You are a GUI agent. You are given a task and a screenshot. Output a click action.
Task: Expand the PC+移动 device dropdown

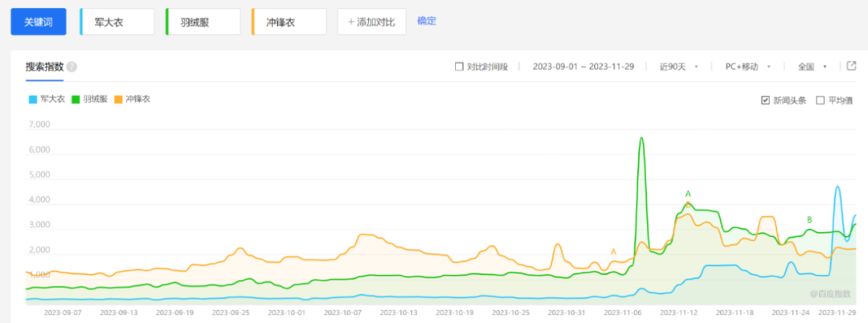pyautogui.click(x=747, y=67)
